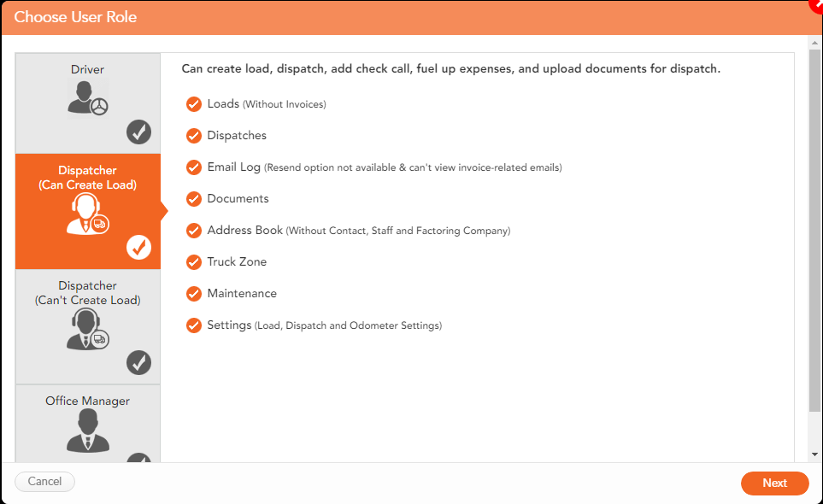Click the orange check beside Loads
Screen dimensions: 823x504
point(194,104)
